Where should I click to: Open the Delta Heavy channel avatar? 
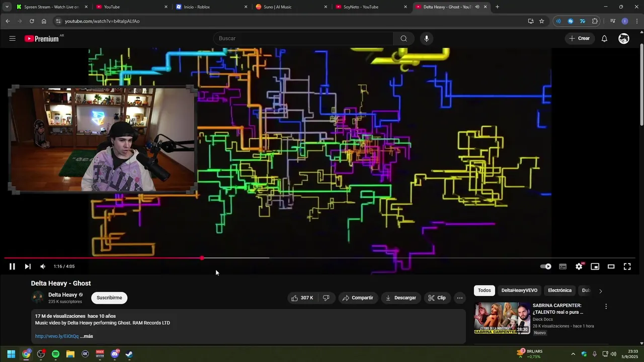pos(38,298)
